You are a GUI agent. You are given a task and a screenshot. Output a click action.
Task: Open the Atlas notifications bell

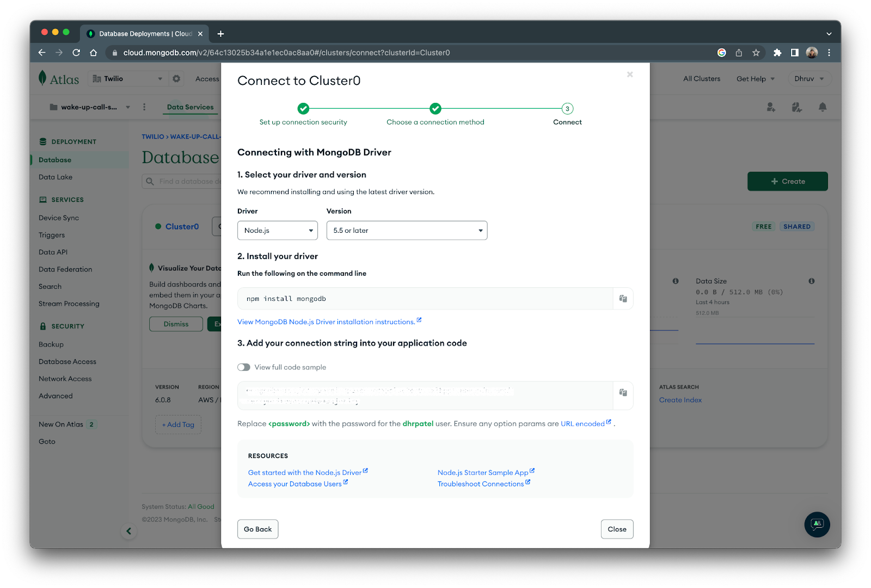click(x=823, y=107)
